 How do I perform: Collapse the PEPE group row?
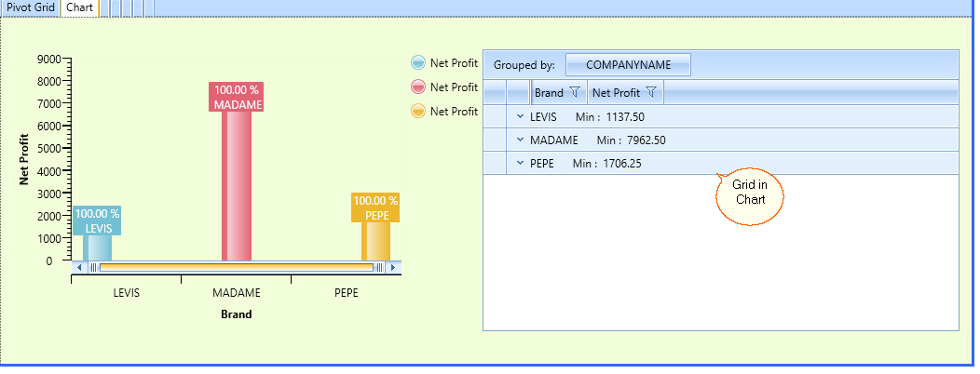520,163
